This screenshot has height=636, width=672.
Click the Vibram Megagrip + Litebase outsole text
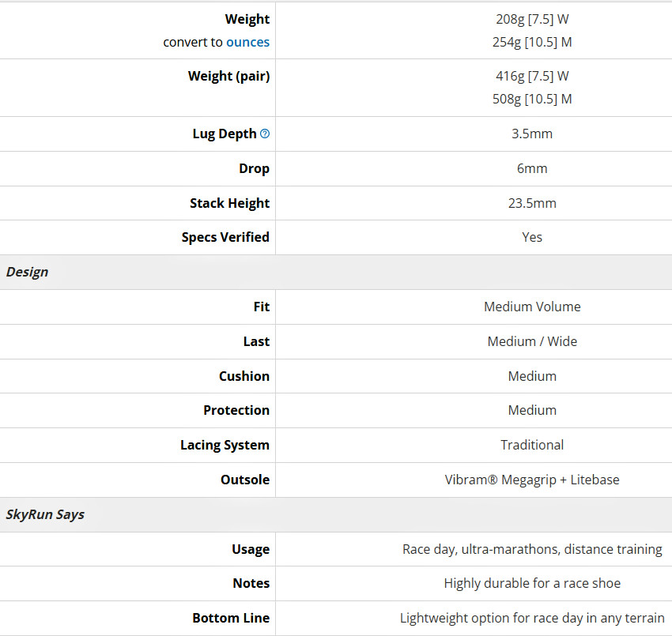click(x=532, y=480)
